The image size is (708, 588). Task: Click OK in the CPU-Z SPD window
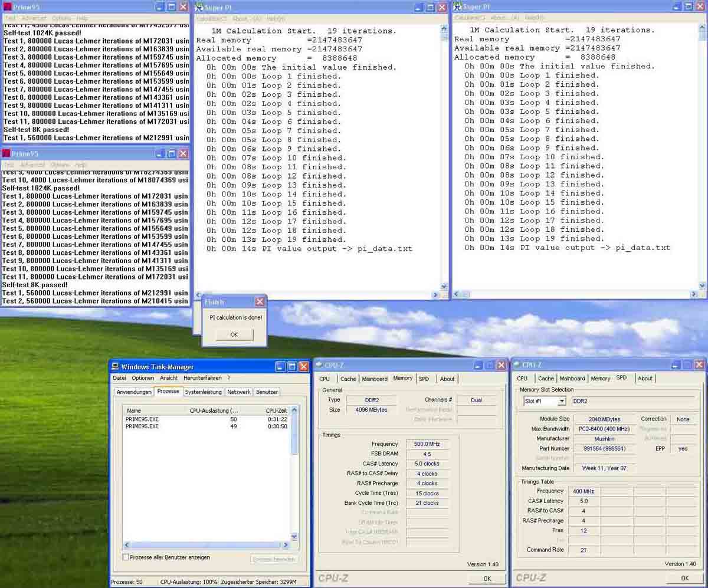coord(684,578)
